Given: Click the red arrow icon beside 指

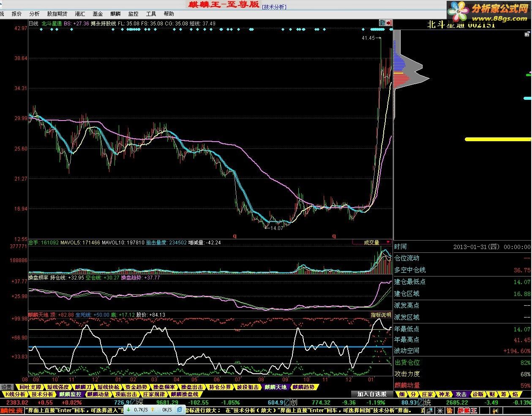Looking at the screenshot, I should [389, 23].
